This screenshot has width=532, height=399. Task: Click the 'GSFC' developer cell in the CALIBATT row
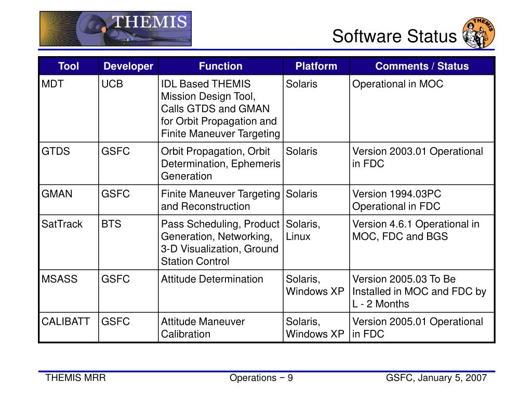pos(128,327)
